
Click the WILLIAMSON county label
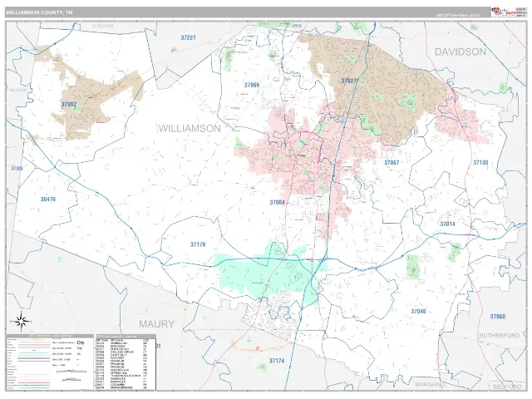(x=190, y=128)
